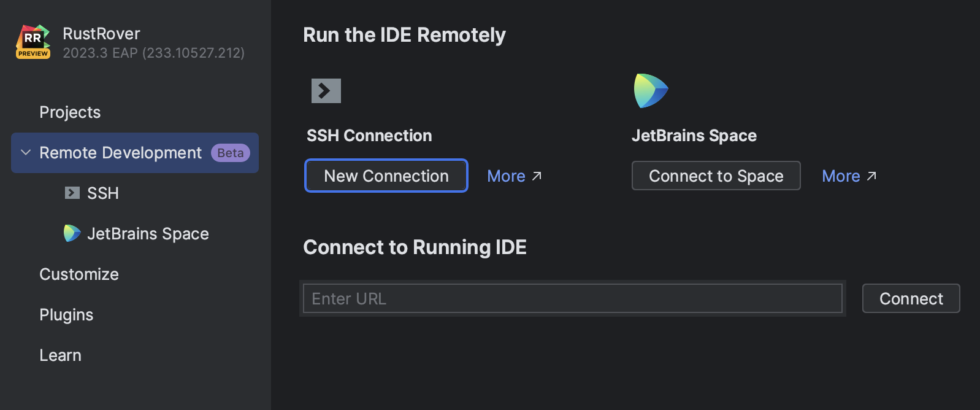
Task: Collapse the Remote Development chevron
Action: (26, 152)
